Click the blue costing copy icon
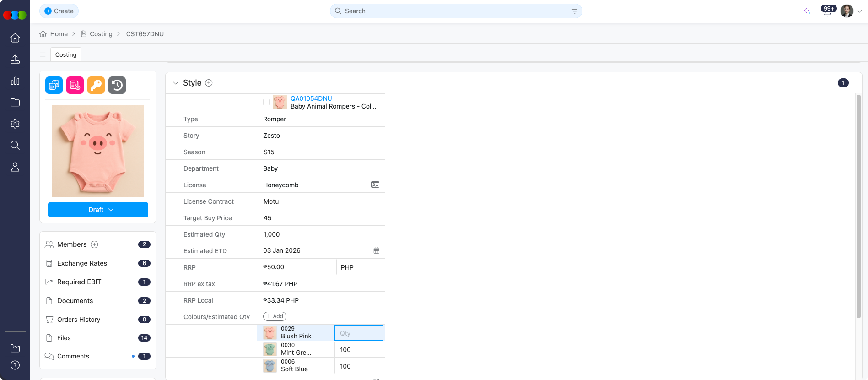This screenshot has height=380, width=868. (54, 85)
